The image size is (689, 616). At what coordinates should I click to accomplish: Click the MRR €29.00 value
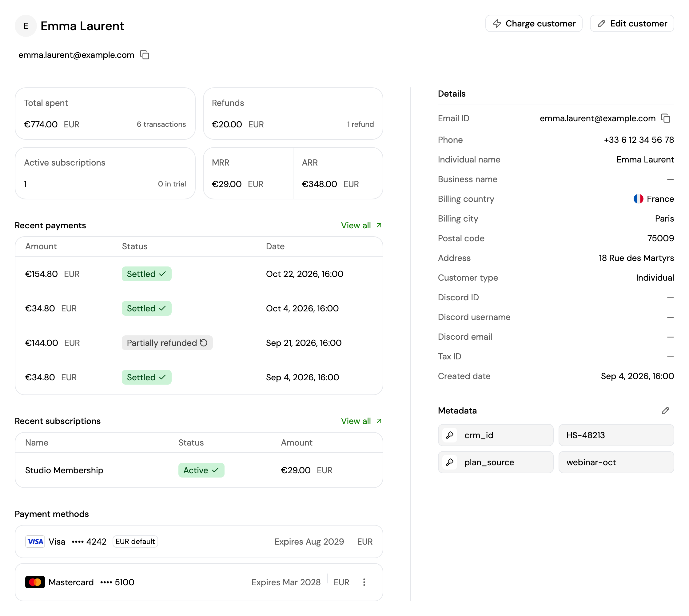[x=226, y=184]
